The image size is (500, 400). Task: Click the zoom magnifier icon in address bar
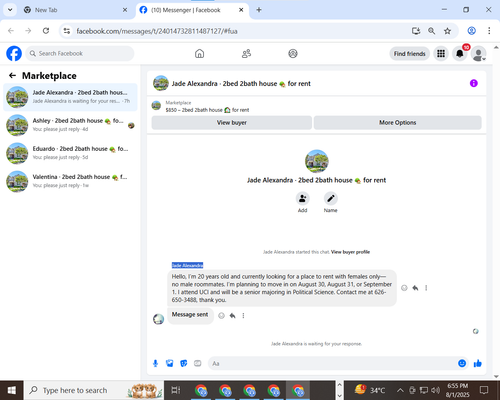click(431, 31)
